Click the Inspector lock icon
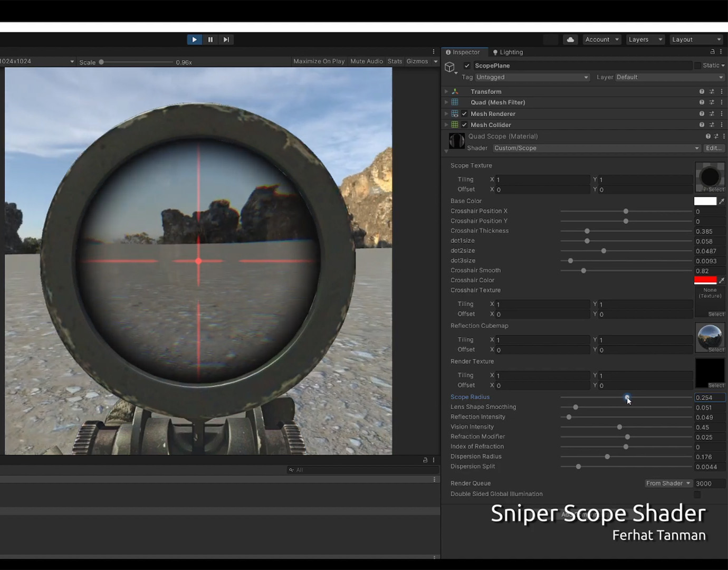728x570 pixels. 712,52
